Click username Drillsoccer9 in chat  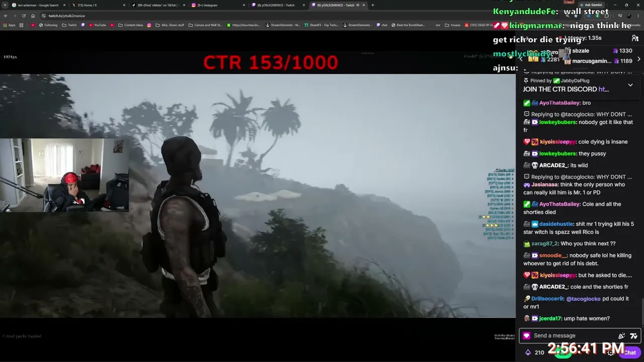[547, 299]
